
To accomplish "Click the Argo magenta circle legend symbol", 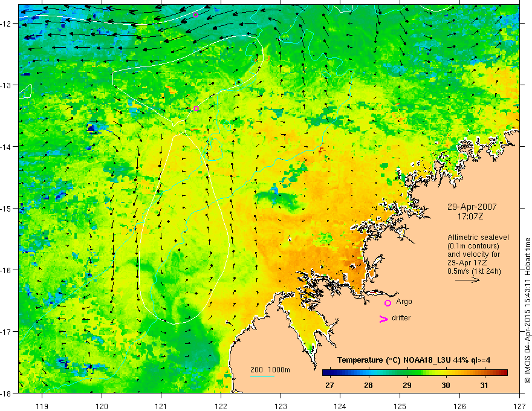I will click(x=388, y=303).
